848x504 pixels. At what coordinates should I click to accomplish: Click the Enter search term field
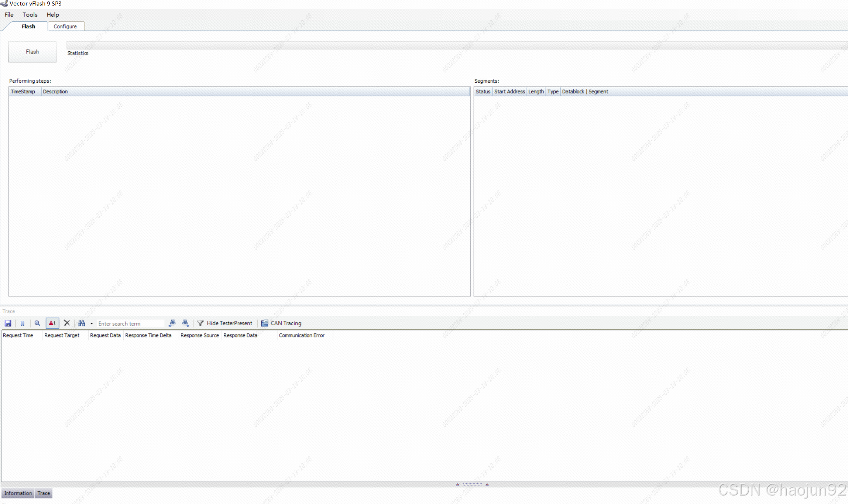point(130,323)
